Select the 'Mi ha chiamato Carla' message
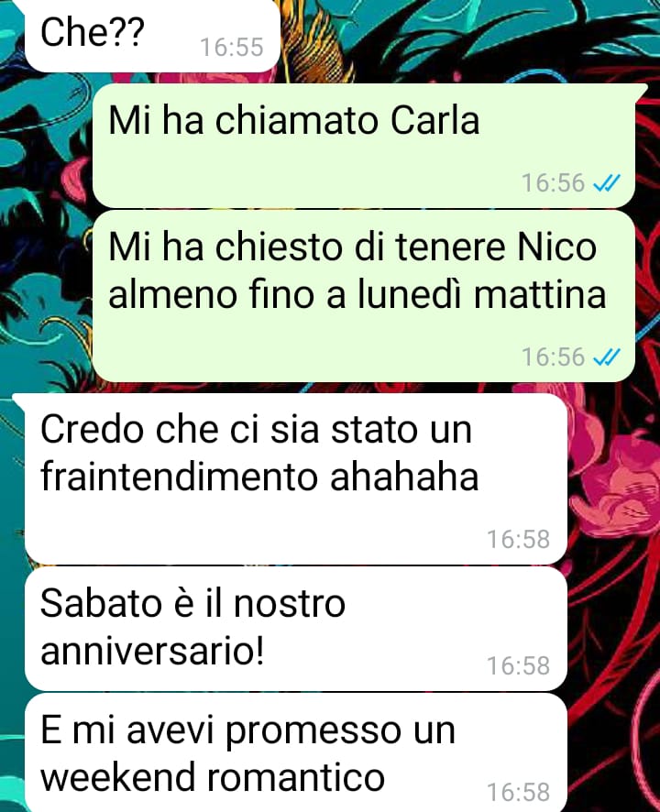Viewport: 660px width, 812px height. pyautogui.click(x=364, y=146)
